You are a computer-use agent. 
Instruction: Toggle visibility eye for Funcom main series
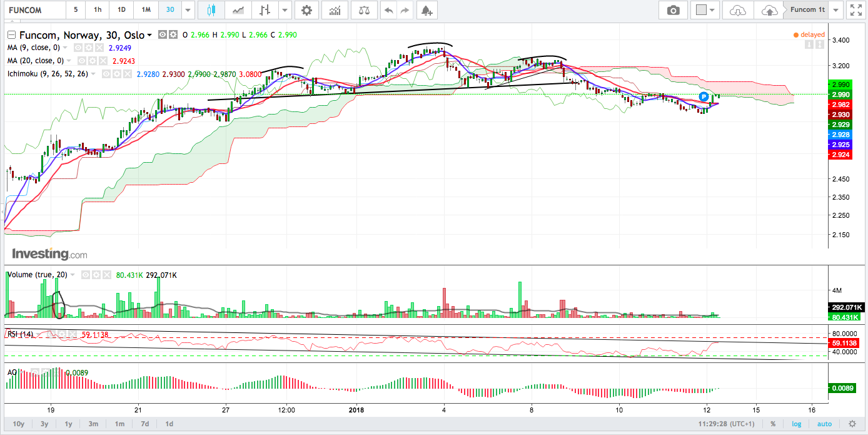(x=162, y=35)
